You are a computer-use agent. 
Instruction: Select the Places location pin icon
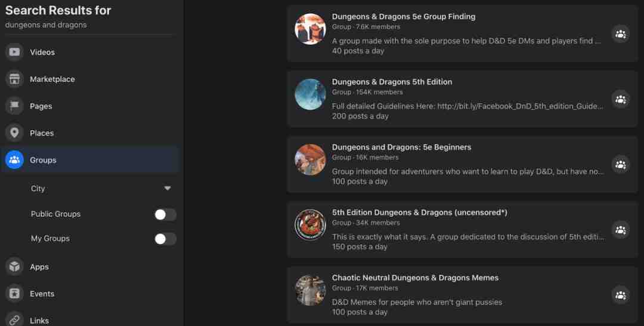pyautogui.click(x=14, y=133)
